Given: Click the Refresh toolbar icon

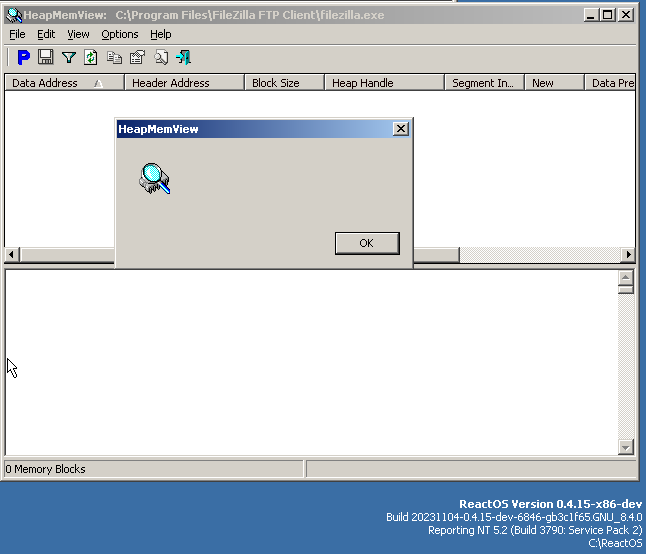Looking at the screenshot, I should click(x=91, y=58).
